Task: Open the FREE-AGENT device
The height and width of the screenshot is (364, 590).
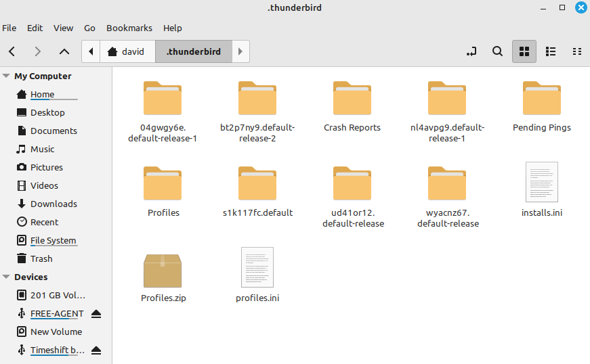Action: [57, 314]
